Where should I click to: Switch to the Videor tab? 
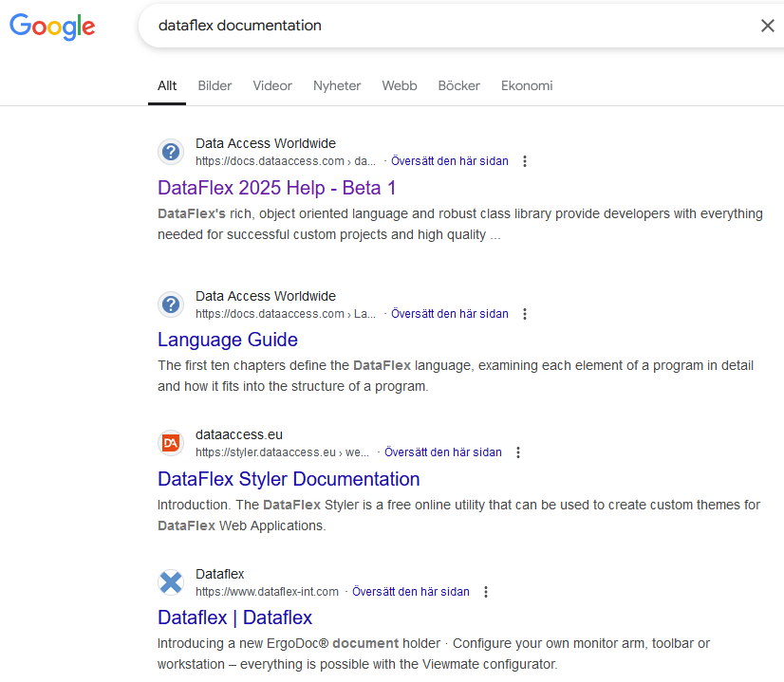pyautogui.click(x=272, y=86)
